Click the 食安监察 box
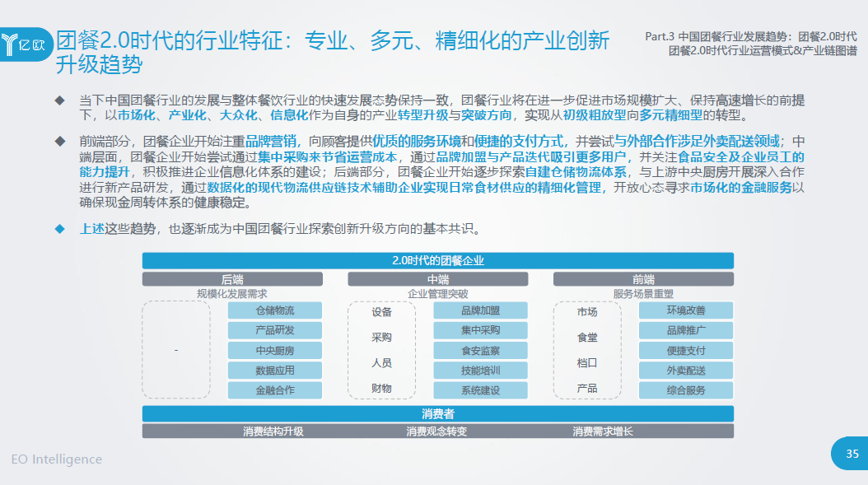Viewport: 868px width, 485px height. [480, 351]
